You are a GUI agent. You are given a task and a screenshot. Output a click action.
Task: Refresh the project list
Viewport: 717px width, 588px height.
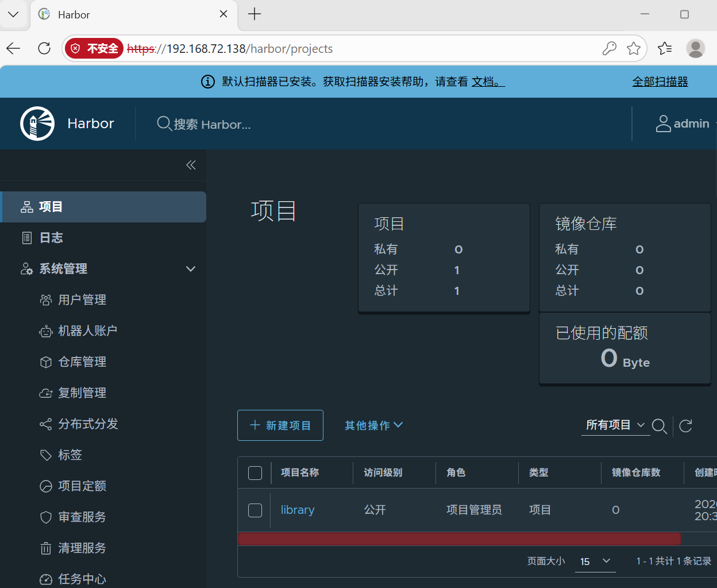tap(685, 426)
